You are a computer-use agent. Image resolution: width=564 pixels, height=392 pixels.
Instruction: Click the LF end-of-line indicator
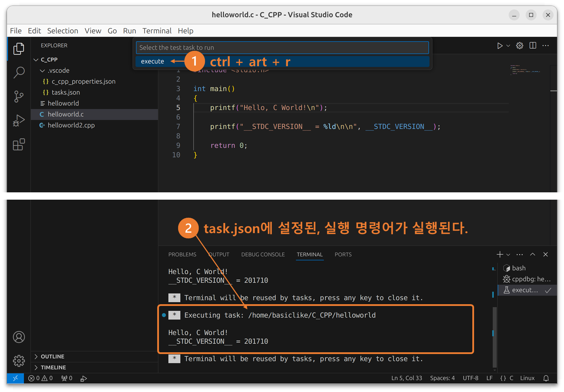pos(489,378)
